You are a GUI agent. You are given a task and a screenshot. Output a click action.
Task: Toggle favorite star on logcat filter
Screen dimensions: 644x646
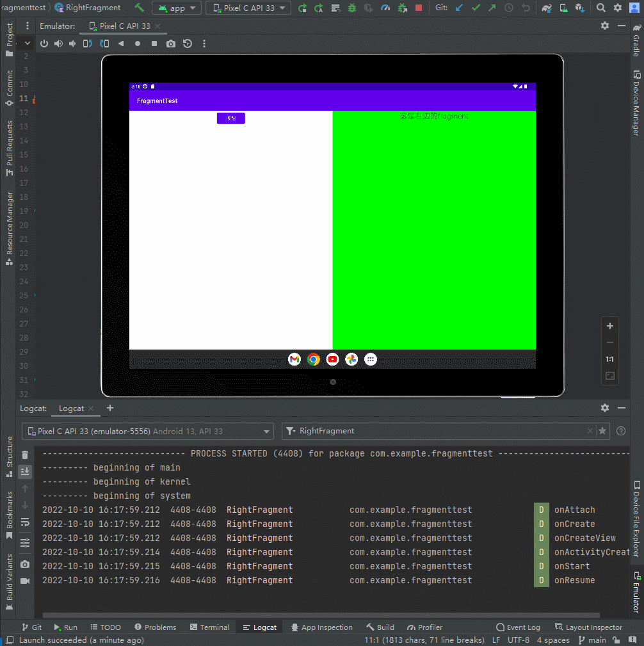point(602,431)
